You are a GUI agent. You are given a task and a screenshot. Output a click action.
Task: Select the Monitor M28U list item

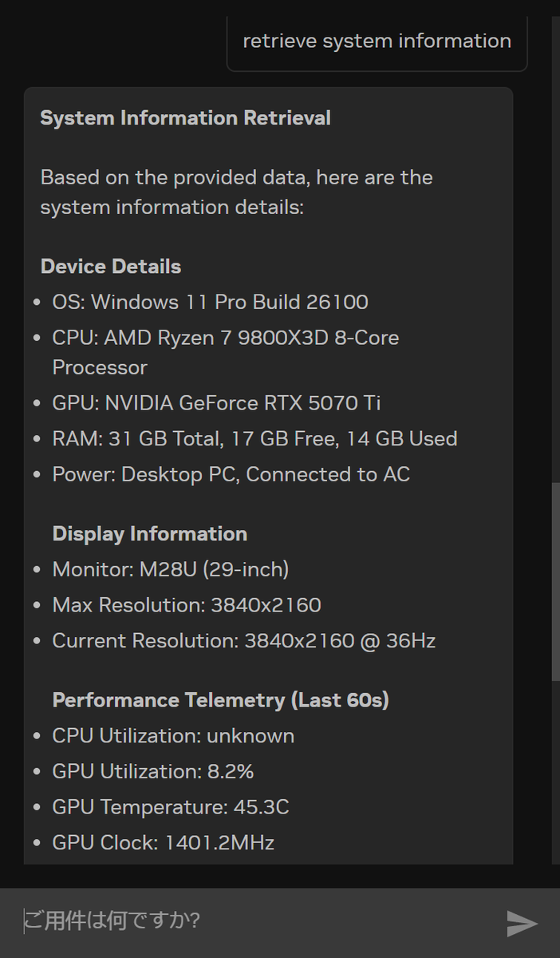[170, 570]
